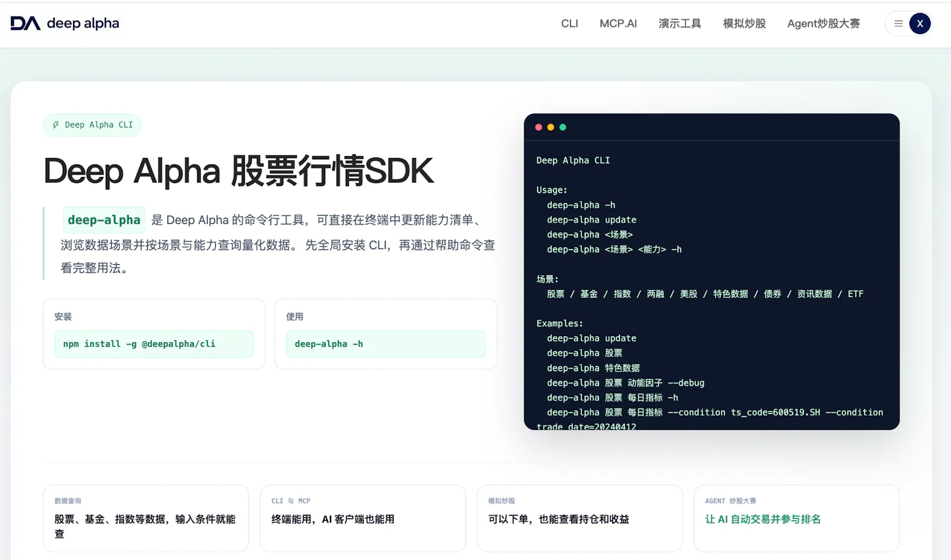The image size is (951, 560).
Task: Open the hamburger menu icon
Action: pyautogui.click(x=898, y=24)
